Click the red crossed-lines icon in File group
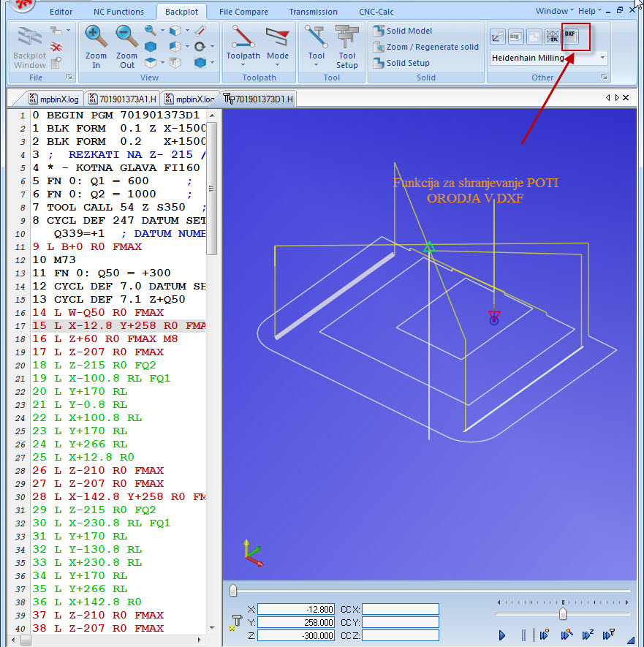 56,47
